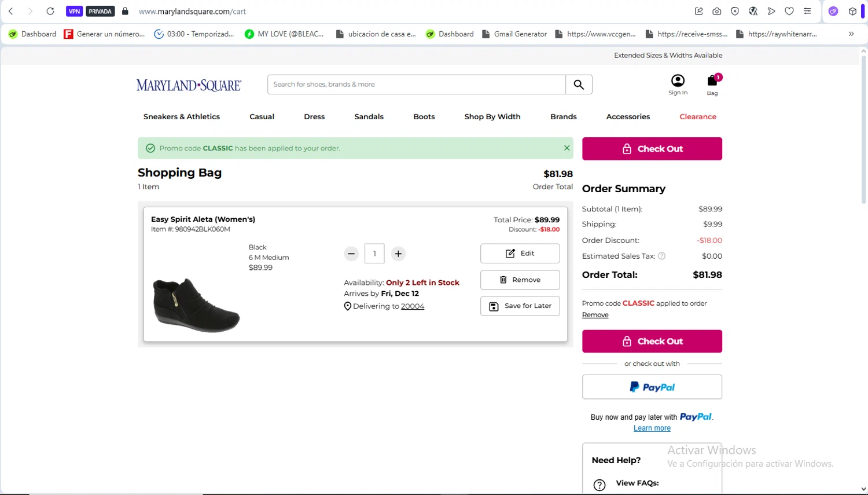Screen dimensions: 868x495
Task: Expand the hidden bookmarks chevron
Action: tap(851, 34)
